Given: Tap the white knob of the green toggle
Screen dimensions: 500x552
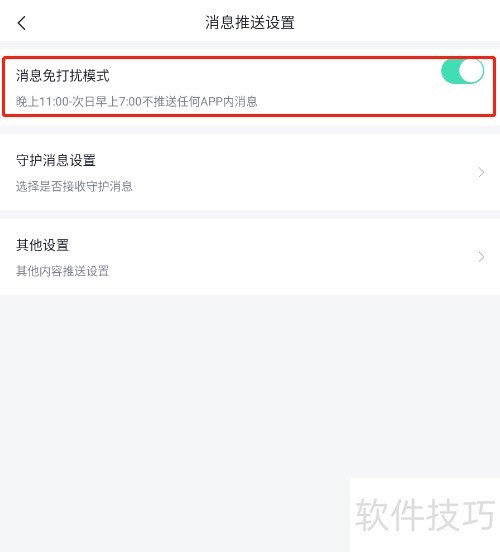Looking at the screenshot, I should point(471,71).
